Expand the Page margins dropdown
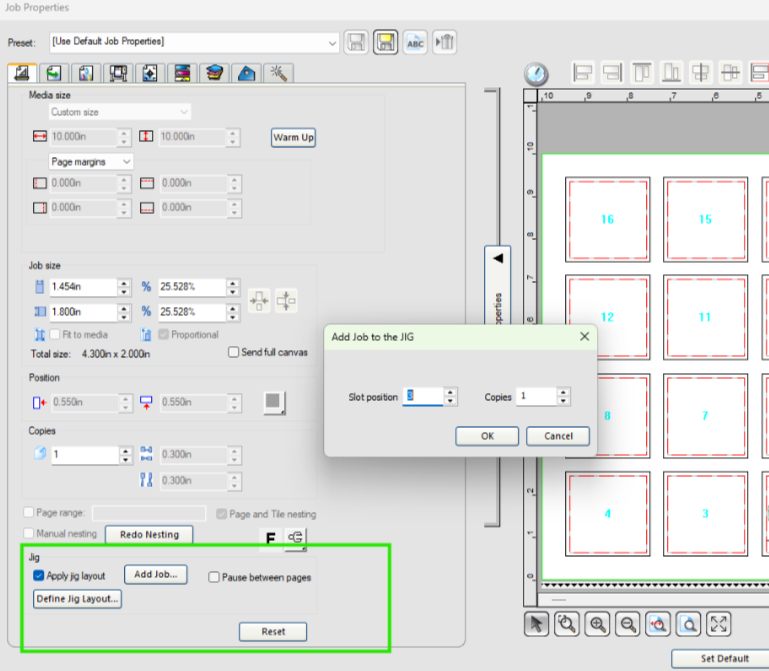The width and height of the screenshot is (769, 671). click(x=91, y=161)
